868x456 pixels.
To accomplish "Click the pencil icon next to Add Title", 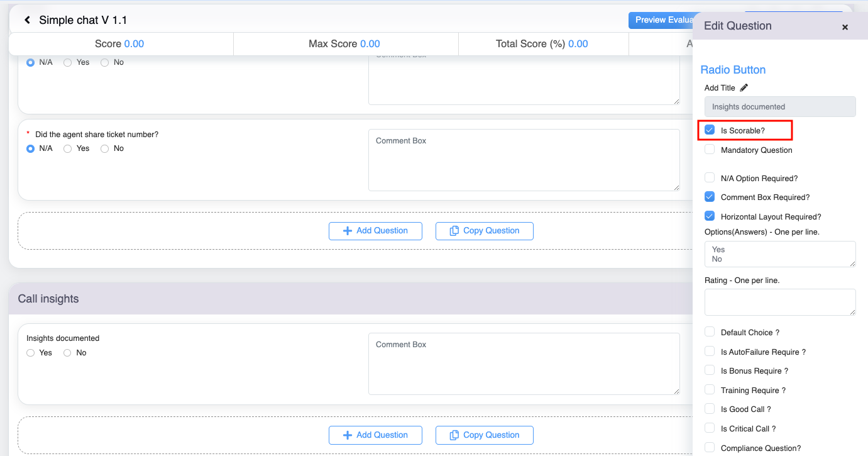I will point(744,88).
